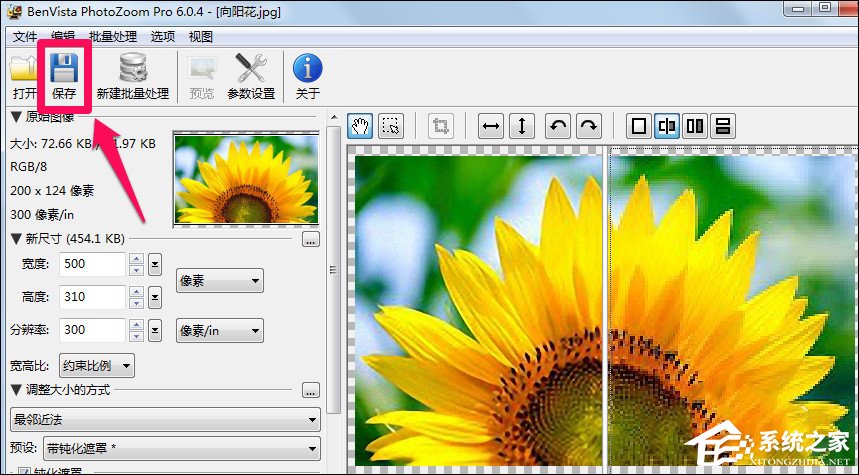This screenshot has width=859, height=475.
Task: Rotate the image clockwise
Action: coord(589,126)
